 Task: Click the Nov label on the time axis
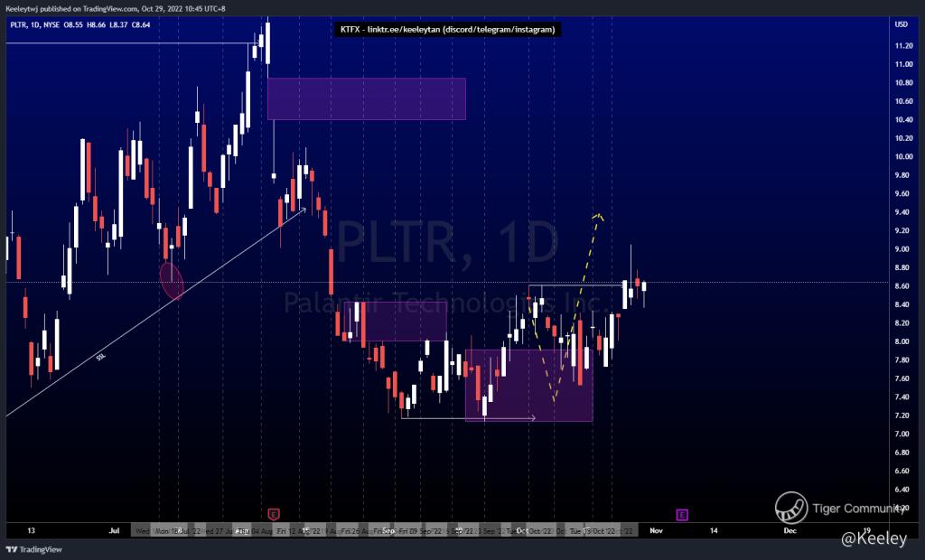[656, 531]
